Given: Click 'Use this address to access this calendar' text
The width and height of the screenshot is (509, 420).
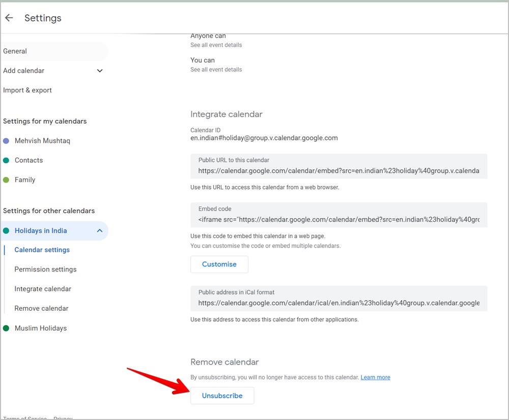Looking at the screenshot, I should [x=274, y=319].
